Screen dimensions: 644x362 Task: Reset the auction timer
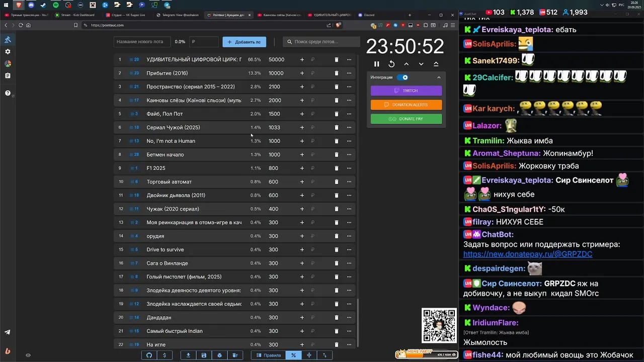[x=391, y=64]
